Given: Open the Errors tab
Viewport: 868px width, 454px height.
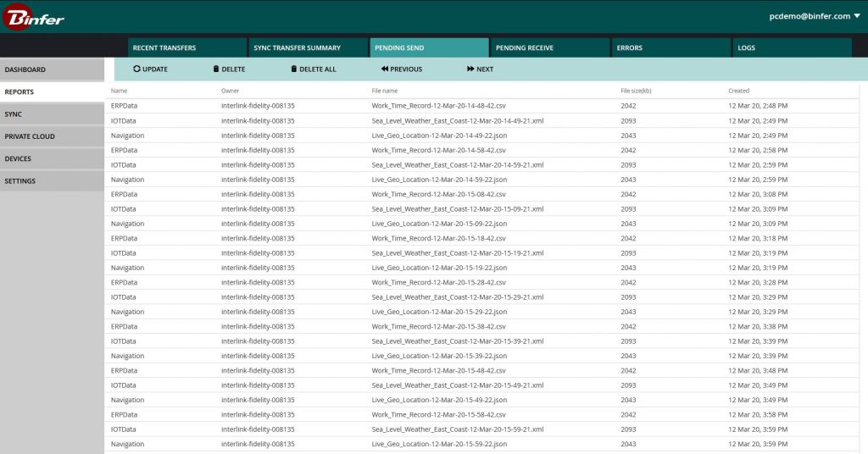Looking at the screenshot, I should 670,48.
